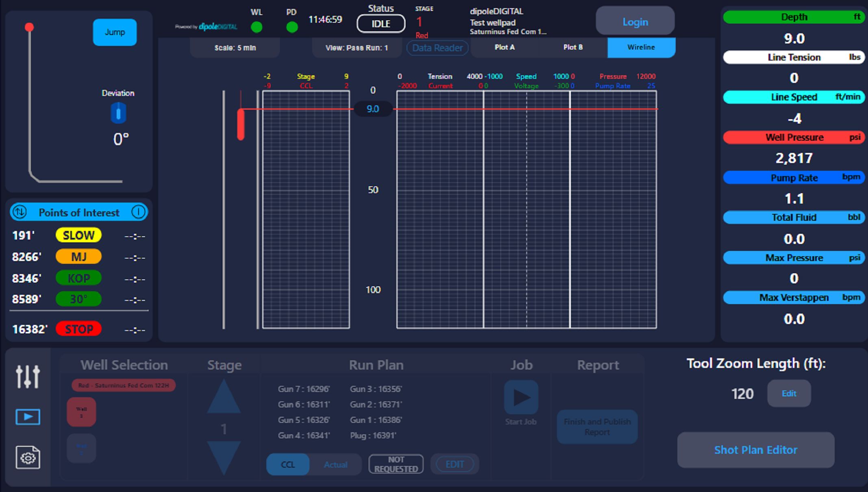This screenshot has height=492, width=868.
Task: Toggle the NOT REQUESTED status button
Action: tap(396, 464)
